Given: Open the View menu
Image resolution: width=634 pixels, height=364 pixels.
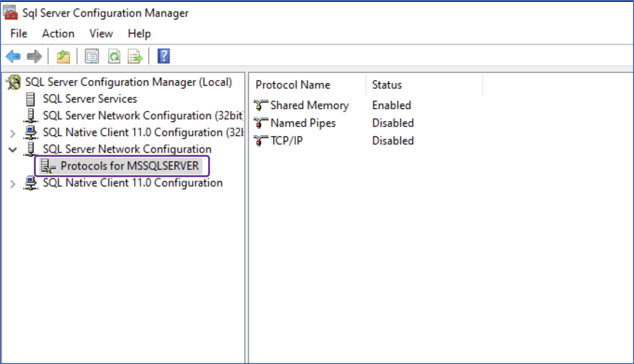Looking at the screenshot, I should pyautogui.click(x=101, y=33).
